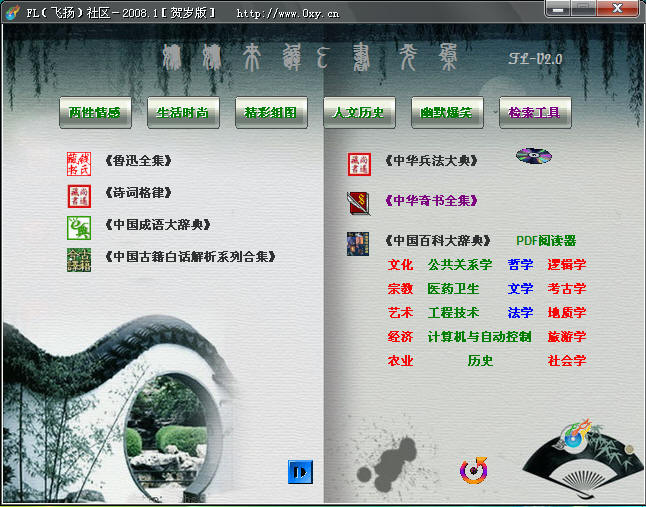Click the icon beside 《中国古籍白话解析系列合集》
Screen dimensions: 646x507
tap(78, 258)
